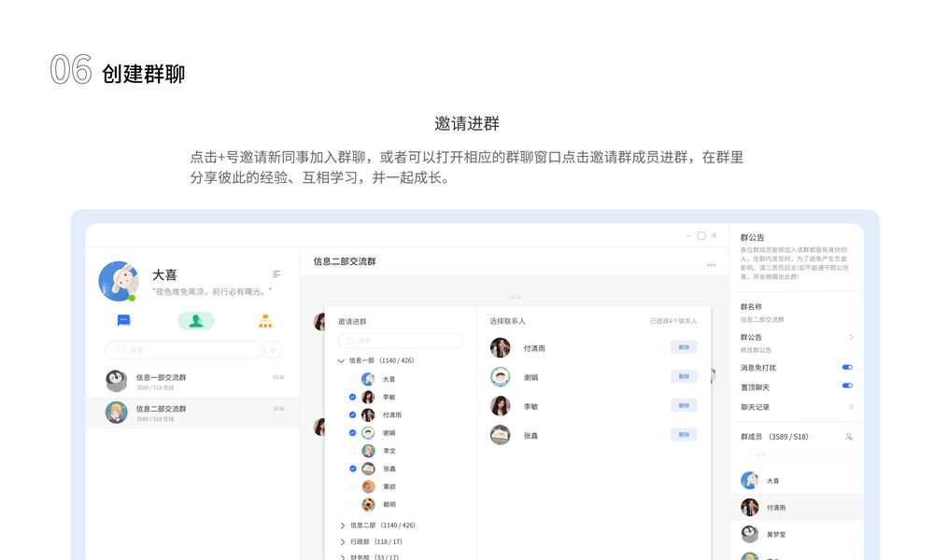Turn off the 消息免打扰 switch
934x560 pixels.
[847, 367]
